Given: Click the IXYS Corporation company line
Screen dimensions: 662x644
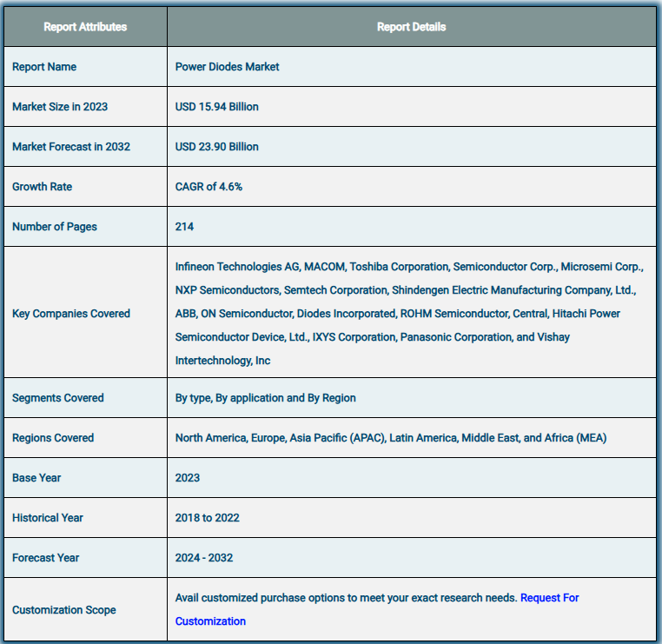Looking at the screenshot, I should tap(373, 337).
